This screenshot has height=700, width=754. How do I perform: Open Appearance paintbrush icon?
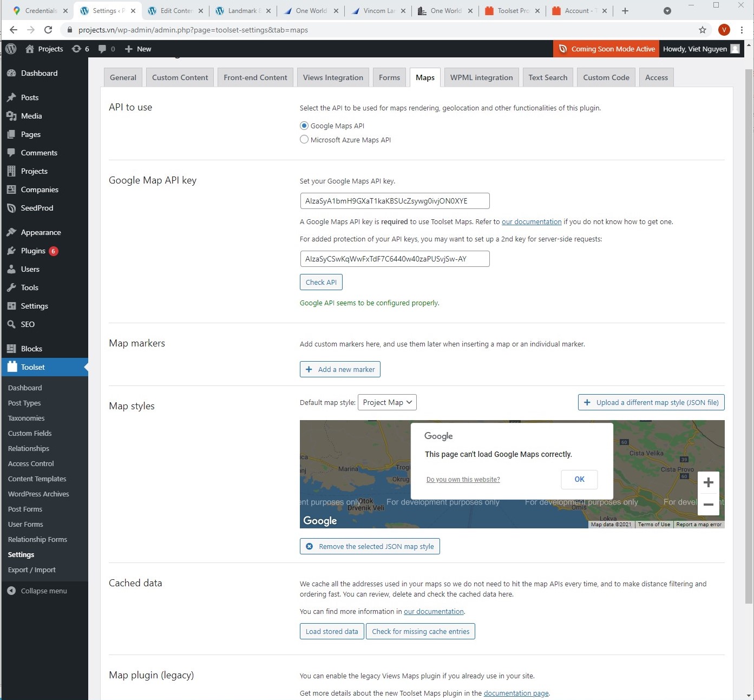pos(11,232)
